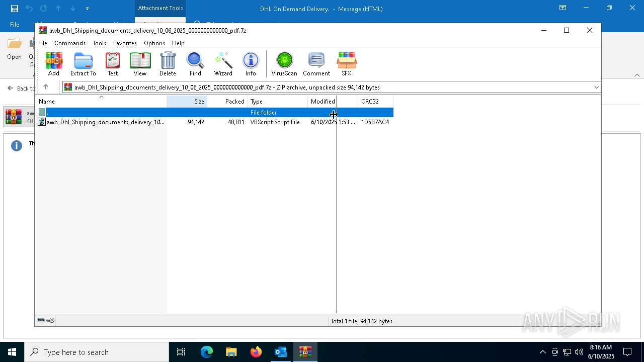
Task: Click the taskbar search box
Action: click(97, 352)
